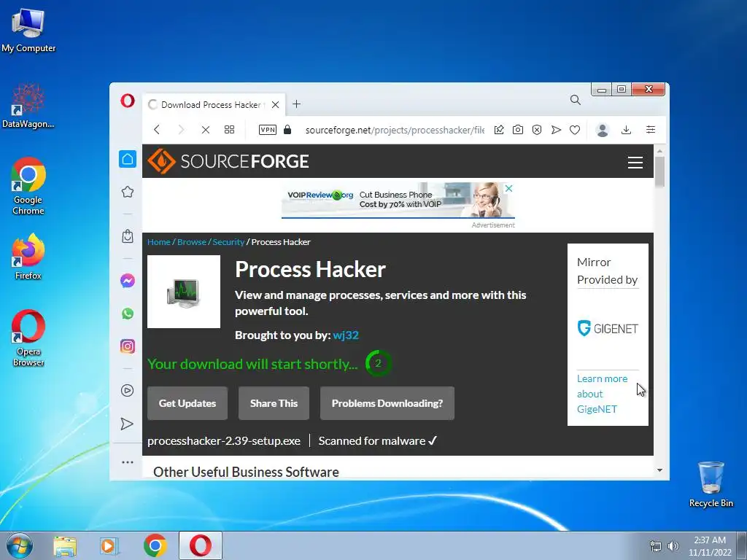The width and height of the screenshot is (747, 560).
Task: Click the Windows Start button
Action: [20, 545]
